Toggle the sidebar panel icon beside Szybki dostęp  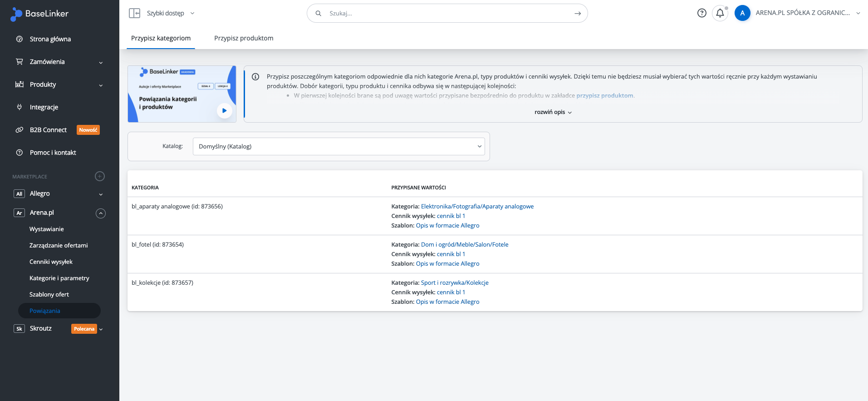coord(134,13)
